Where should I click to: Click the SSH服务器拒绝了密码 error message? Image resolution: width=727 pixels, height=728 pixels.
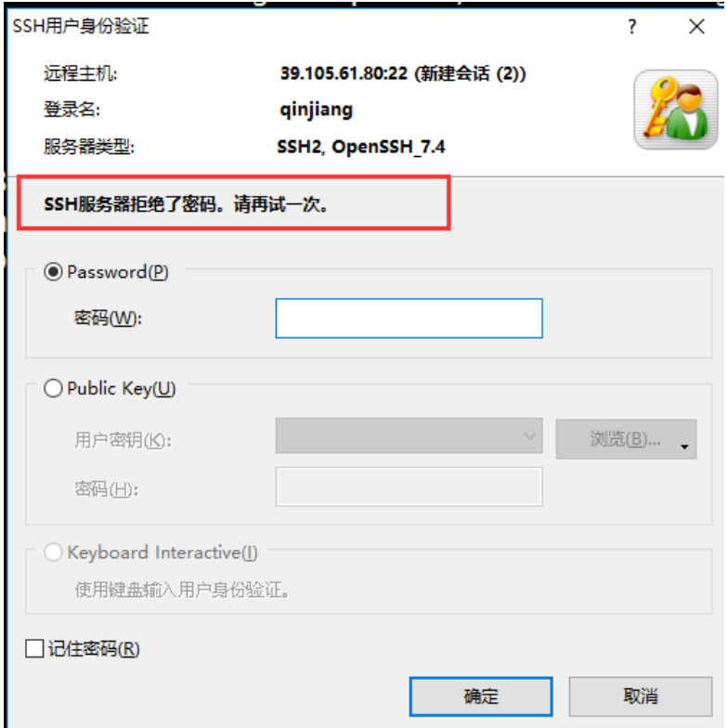pos(186,204)
